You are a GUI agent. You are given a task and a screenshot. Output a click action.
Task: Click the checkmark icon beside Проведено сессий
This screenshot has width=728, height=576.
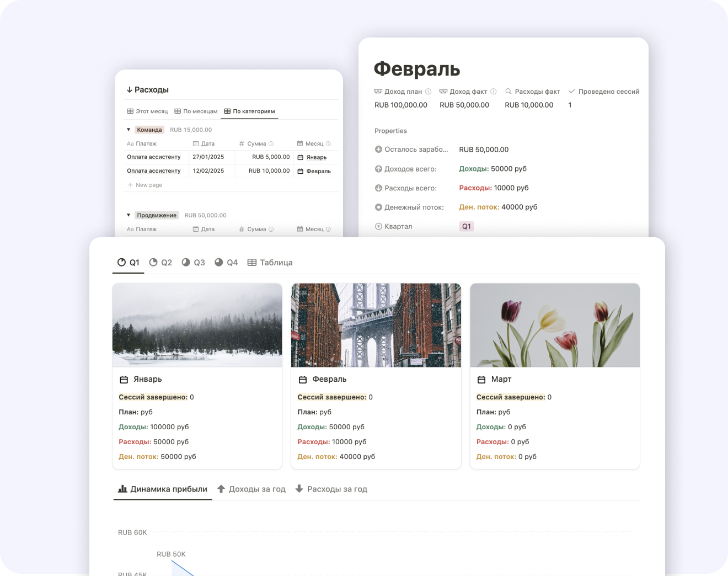[572, 92]
